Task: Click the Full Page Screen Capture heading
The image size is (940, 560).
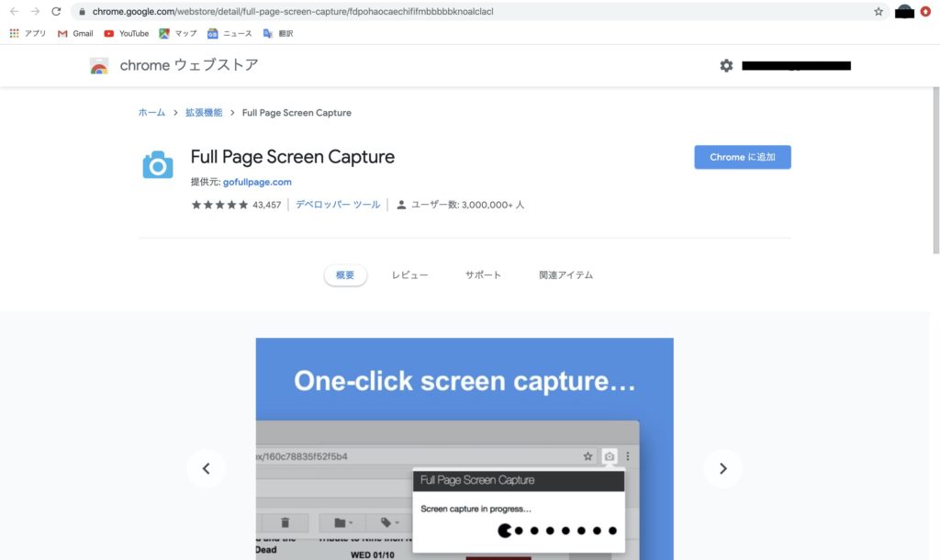Action: [x=293, y=157]
